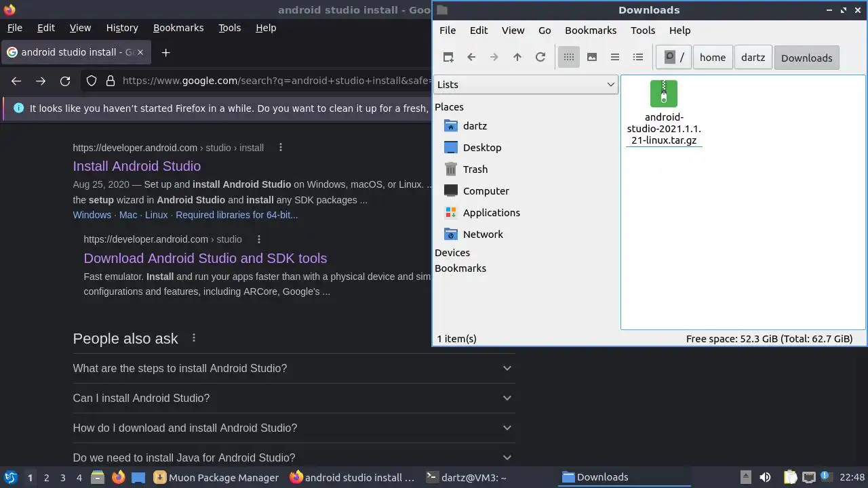Open file manager Edit menu
The image size is (868, 488).
pos(479,30)
